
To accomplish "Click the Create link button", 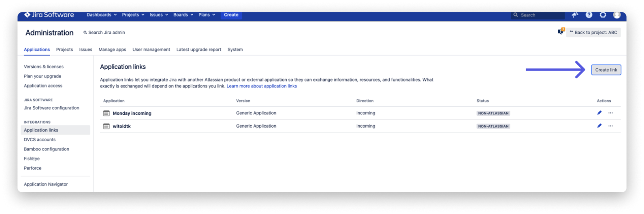I will (x=606, y=70).
